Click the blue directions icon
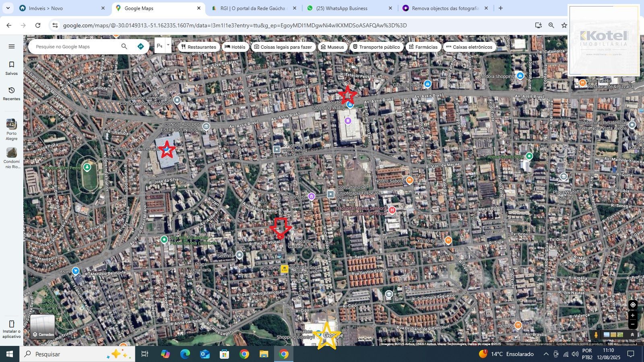The image size is (644, 362). click(x=140, y=47)
